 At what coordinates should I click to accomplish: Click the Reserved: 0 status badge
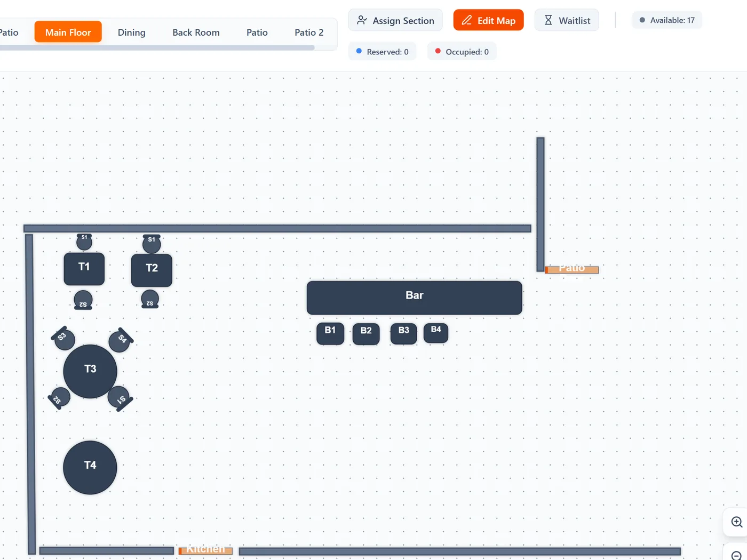coord(382,52)
